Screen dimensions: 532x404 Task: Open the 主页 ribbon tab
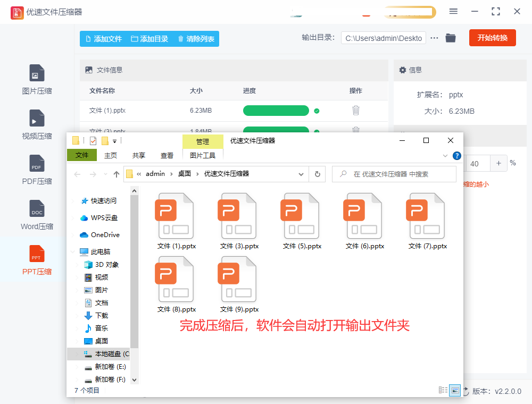[x=111, y=155]
